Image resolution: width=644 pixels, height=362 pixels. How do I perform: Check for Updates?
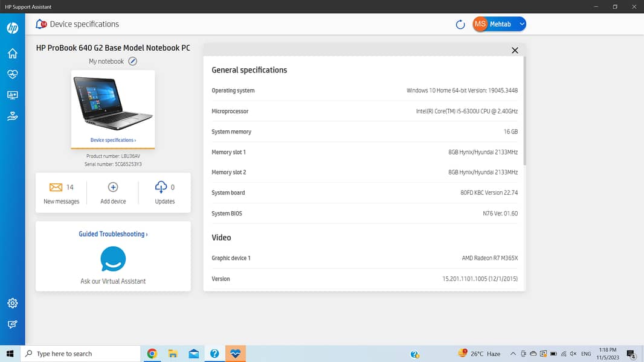pos(164,192)
